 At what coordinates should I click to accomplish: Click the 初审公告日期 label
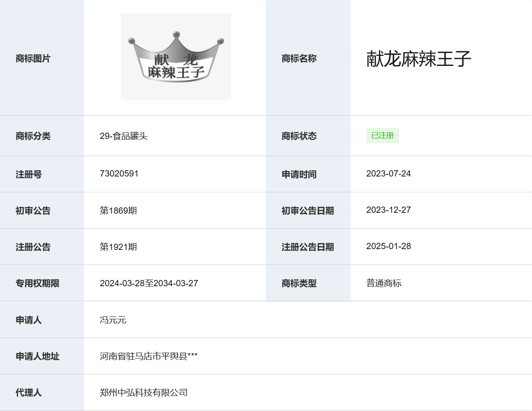pyautogui.click(x=308, y=211)
